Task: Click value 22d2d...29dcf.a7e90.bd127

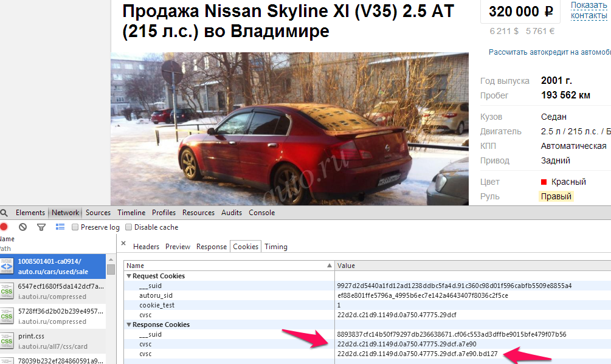Action: pyautogui.click(x=417, y=354)
